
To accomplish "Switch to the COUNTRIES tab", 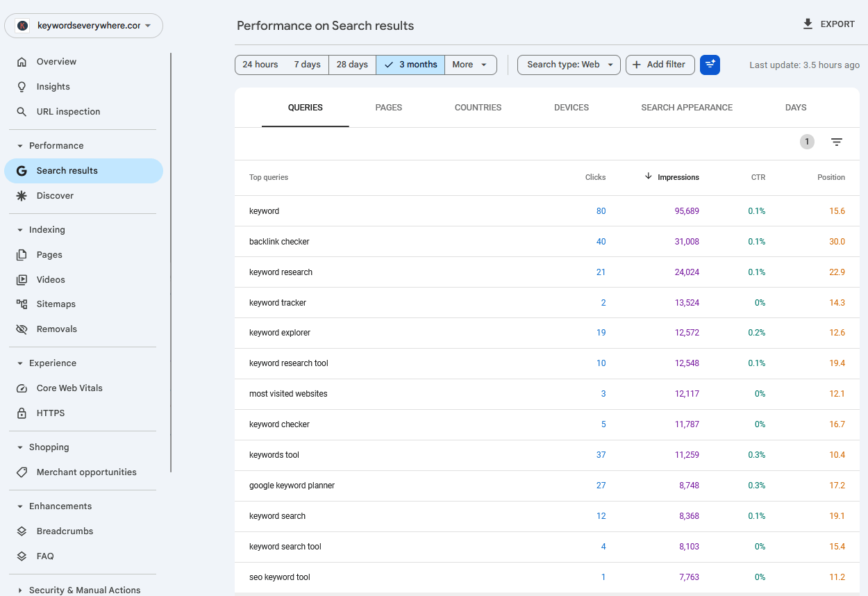I will click(x=478, y=108).
